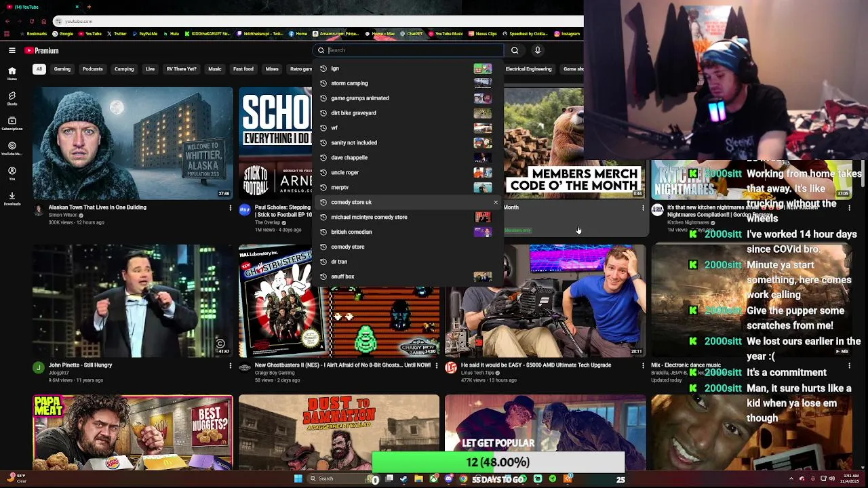The image size is (868, 488).
Task: Choose 'dr tran' search suggestion
Action: tap(409, 262)
